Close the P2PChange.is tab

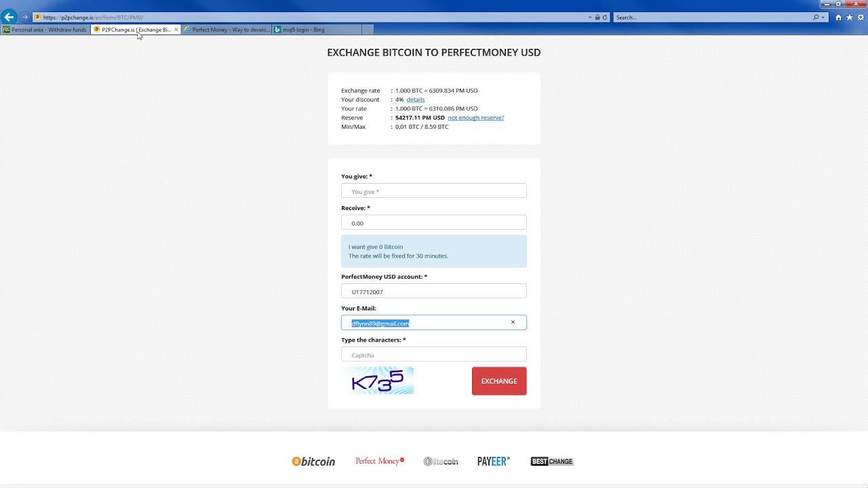click(x=176, y=30)
